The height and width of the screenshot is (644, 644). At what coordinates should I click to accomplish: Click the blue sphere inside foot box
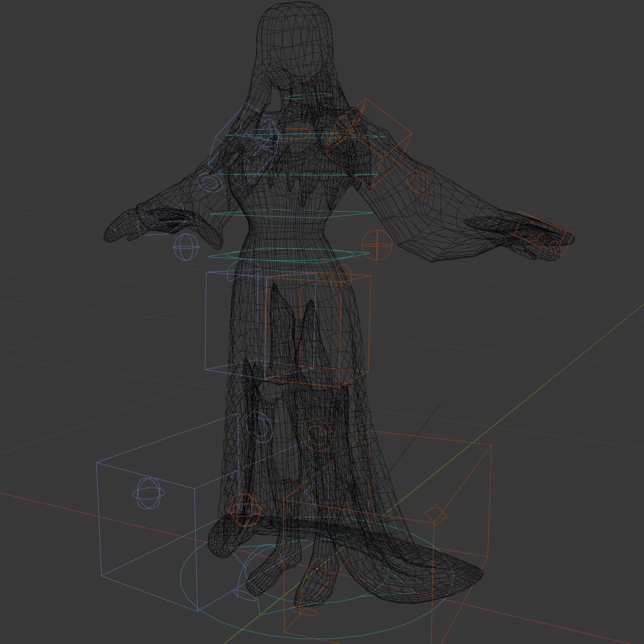(148, 493)
